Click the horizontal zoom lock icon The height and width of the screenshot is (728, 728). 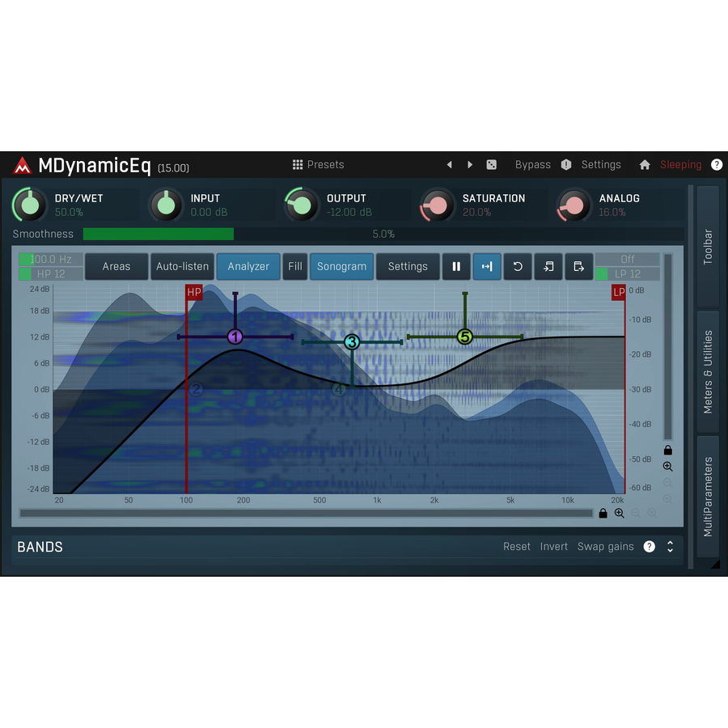pos(603,513)
